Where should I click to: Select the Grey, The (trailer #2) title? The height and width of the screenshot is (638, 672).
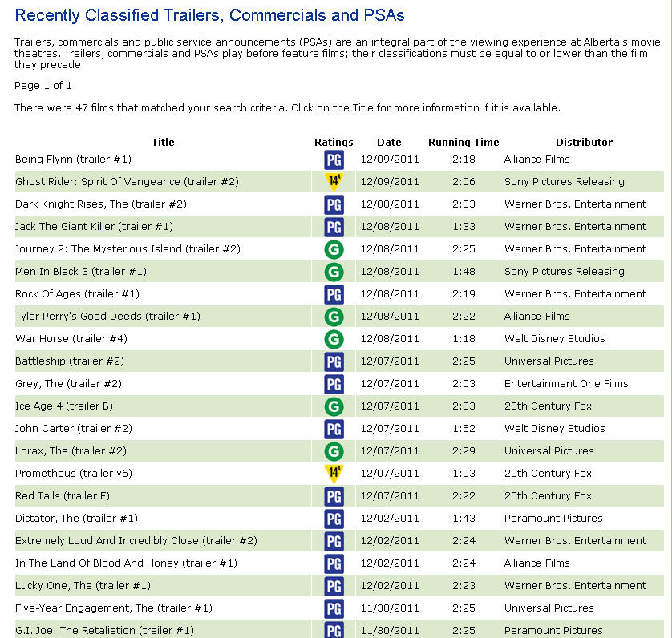point(68,383)
